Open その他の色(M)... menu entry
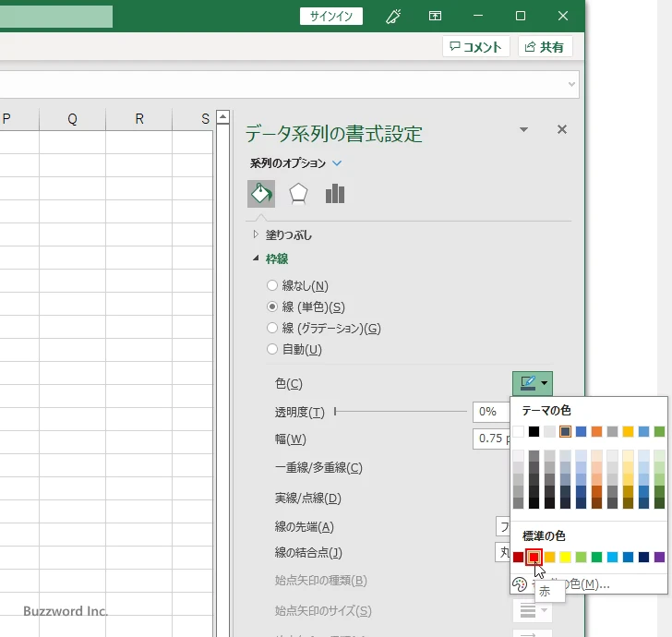 point(589,584)
